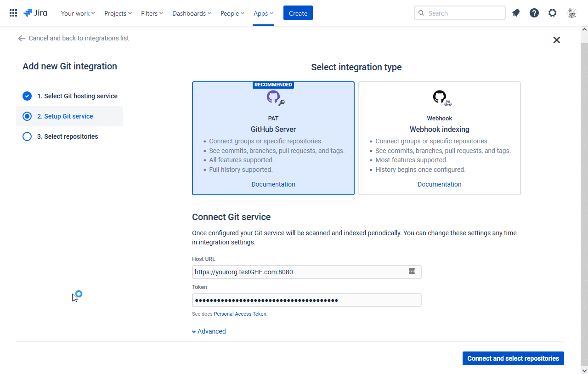Image resolution: width=588 pixels, height=374 pixels.
Task: Open the People dropdown
Action: coord(232,13)
